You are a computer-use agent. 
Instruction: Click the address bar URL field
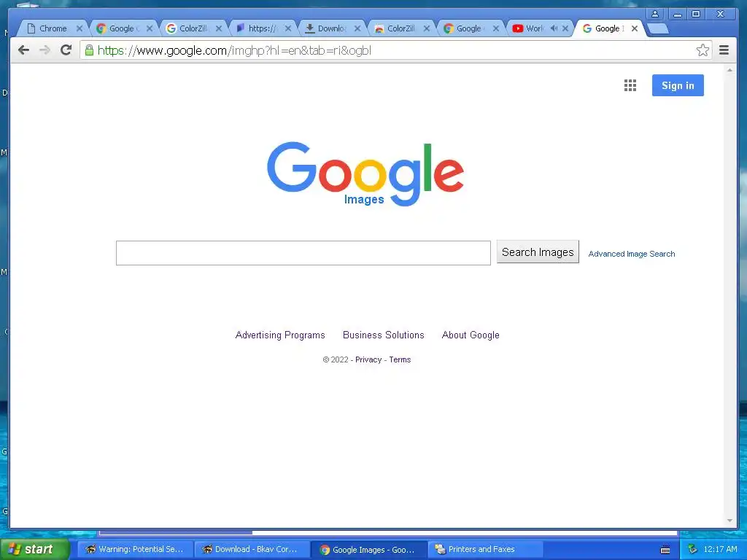click(x=395, y=50)
